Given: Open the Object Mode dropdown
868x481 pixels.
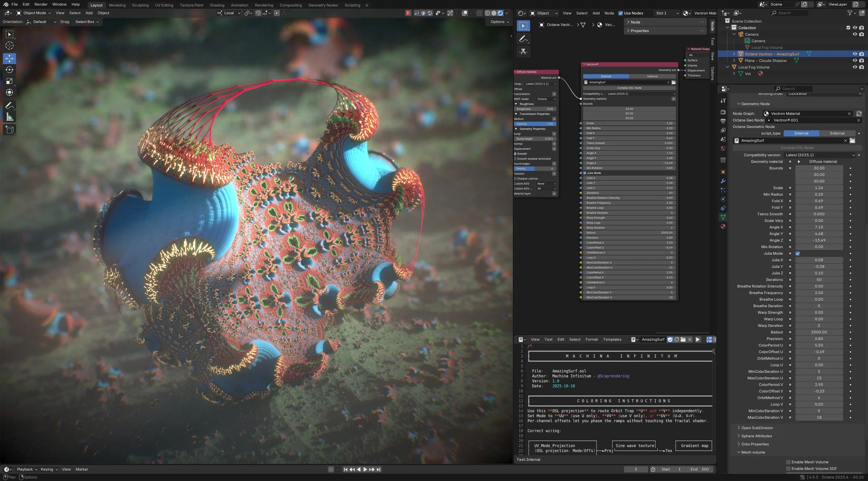Looking at the screenshot, I should [34, 13].
